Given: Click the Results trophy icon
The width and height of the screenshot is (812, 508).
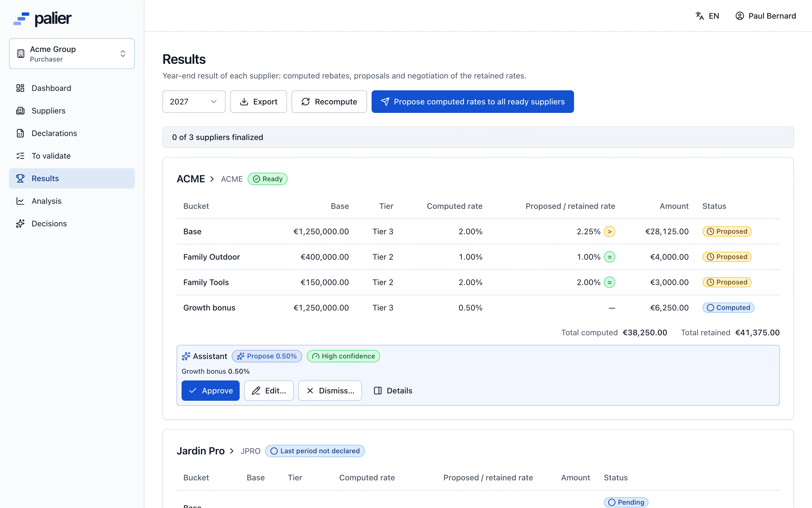Looking at the screenshot, I should point(20,178).
